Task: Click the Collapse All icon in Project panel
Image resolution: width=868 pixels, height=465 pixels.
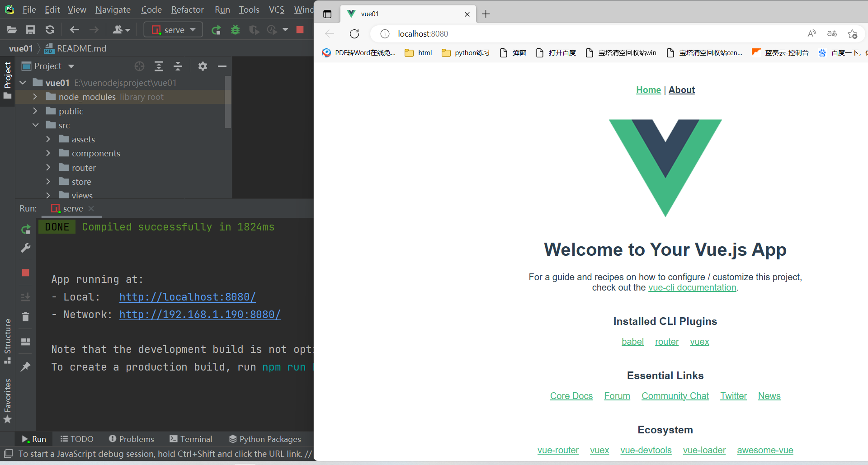Action: pos(178,66)
